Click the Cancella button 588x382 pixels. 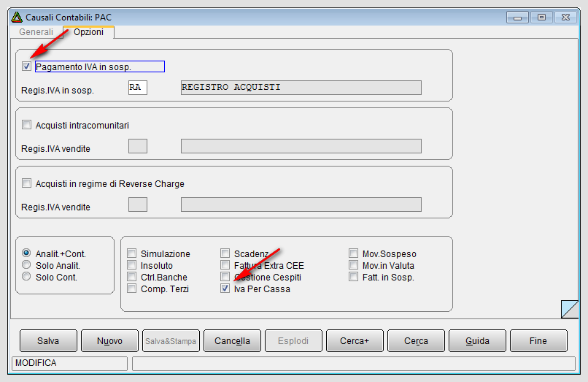(x=232, y=340)
